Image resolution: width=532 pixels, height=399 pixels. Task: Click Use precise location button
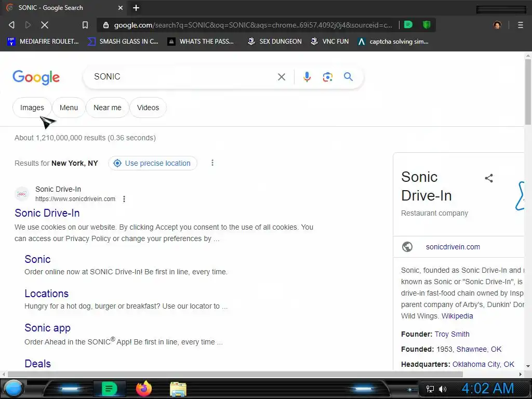point(152,163)
